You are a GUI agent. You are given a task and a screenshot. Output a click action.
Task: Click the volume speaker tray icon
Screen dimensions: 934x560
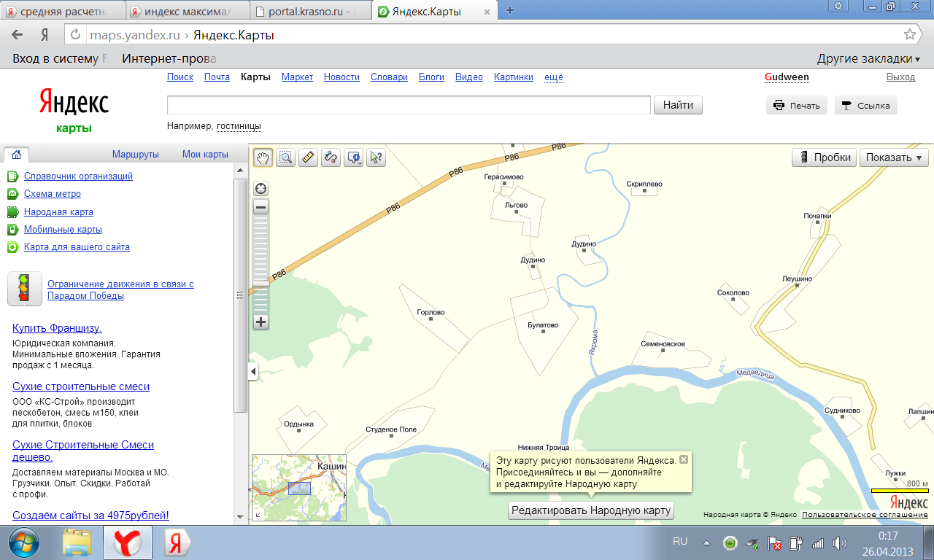click(x=839, y=543)
